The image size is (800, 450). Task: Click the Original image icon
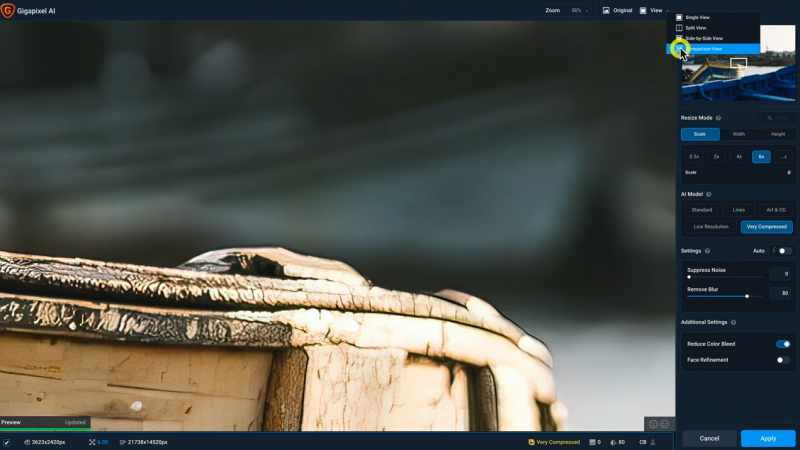point(606,10)
